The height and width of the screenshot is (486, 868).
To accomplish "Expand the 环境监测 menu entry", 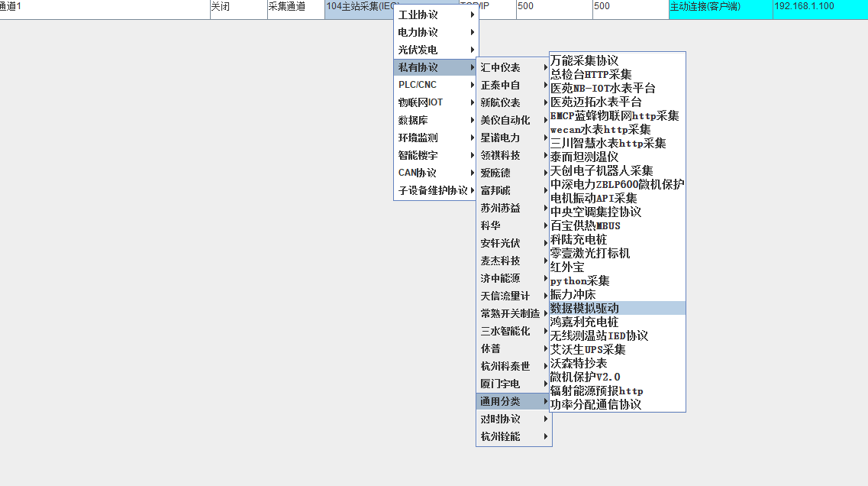I will pyautogui.click(x=436, y=138).
